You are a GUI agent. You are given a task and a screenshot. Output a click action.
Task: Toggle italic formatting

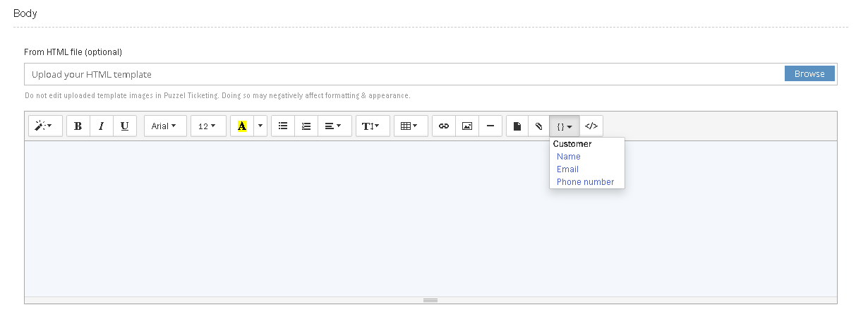tap(102, 126)
